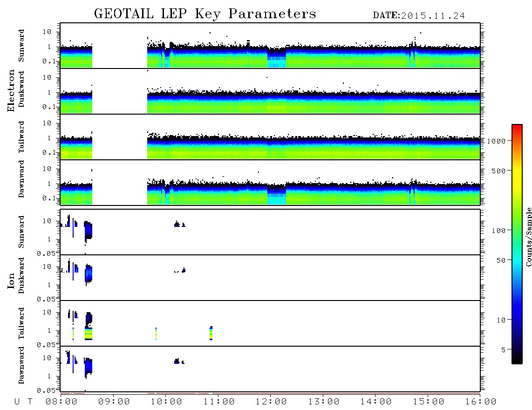Click the '14:00' time tick label
Image resolution: width=532 pixels, height=410 pixels.
pos(376,402)
